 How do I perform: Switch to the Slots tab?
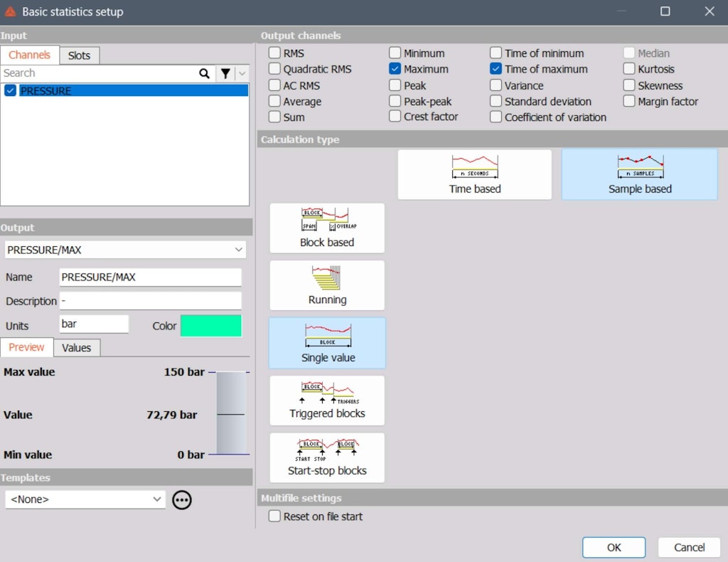(79, 55)
